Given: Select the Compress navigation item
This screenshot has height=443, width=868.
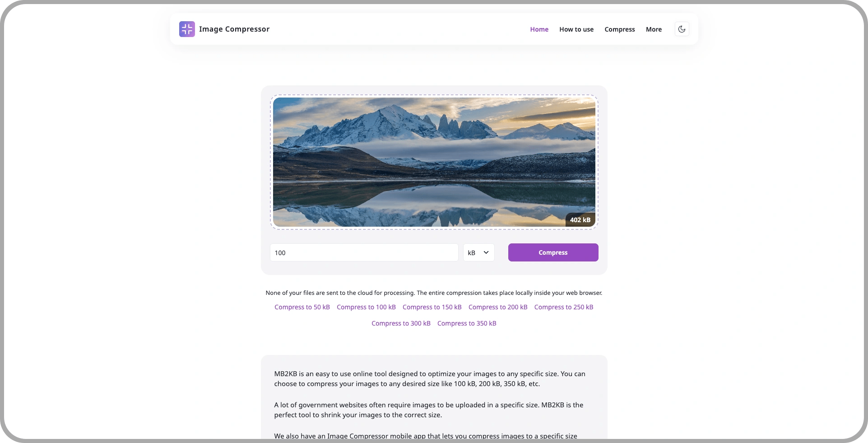Looking at the screenshot, I should (x=620, y=29).
